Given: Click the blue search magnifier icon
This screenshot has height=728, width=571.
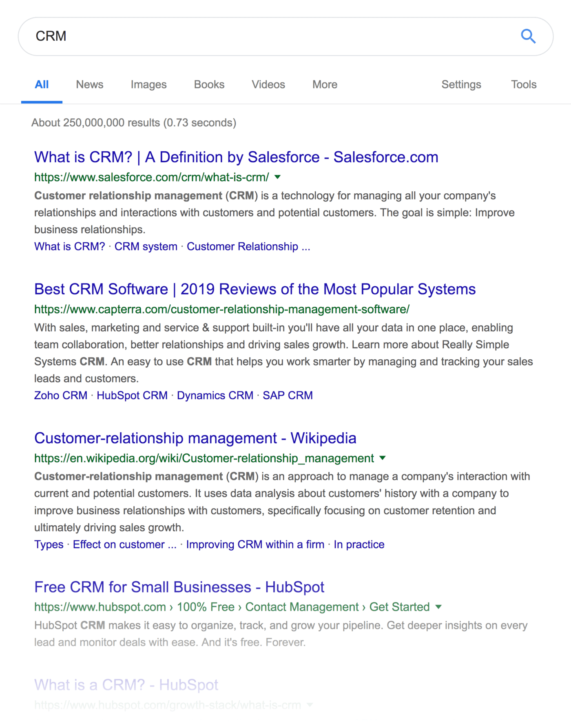Looking at the screenshot, I should point(528,36).
